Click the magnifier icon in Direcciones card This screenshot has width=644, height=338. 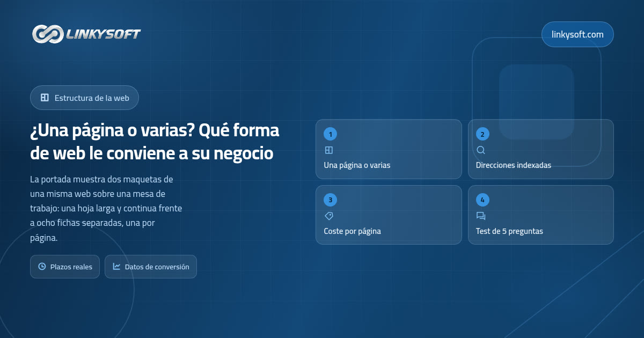pos(481,150)
